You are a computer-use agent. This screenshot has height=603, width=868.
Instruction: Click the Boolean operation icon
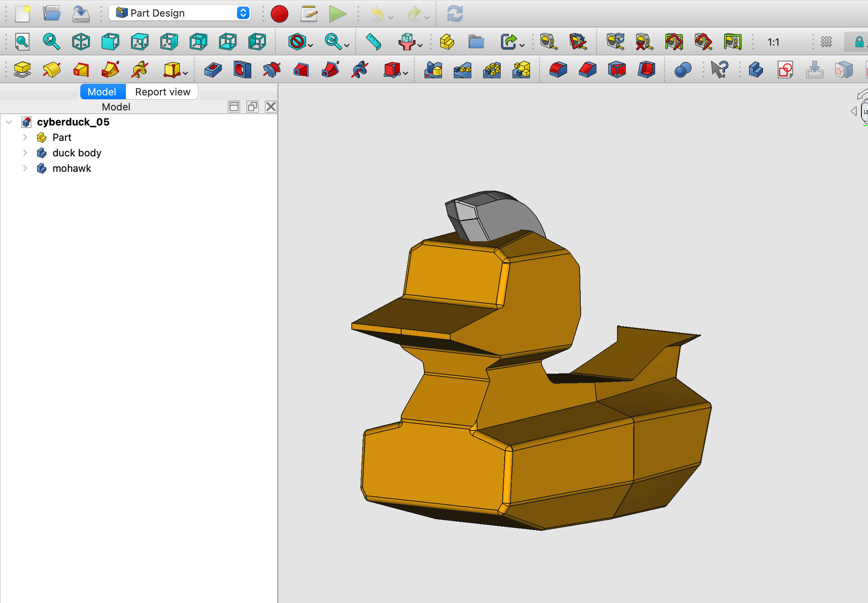683,70
